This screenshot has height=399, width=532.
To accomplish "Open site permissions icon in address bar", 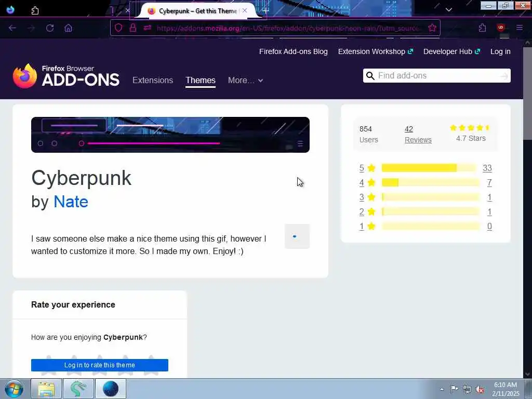I will 147,28.
